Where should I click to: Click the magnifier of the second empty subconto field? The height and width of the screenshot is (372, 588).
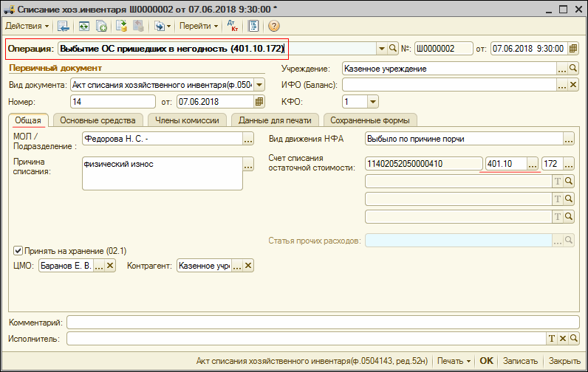[569, 199]
